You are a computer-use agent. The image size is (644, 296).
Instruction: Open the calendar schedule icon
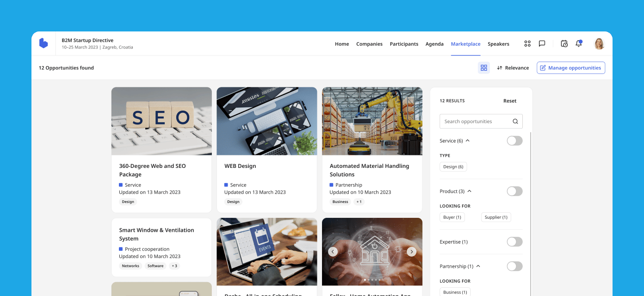pos(564,43)
